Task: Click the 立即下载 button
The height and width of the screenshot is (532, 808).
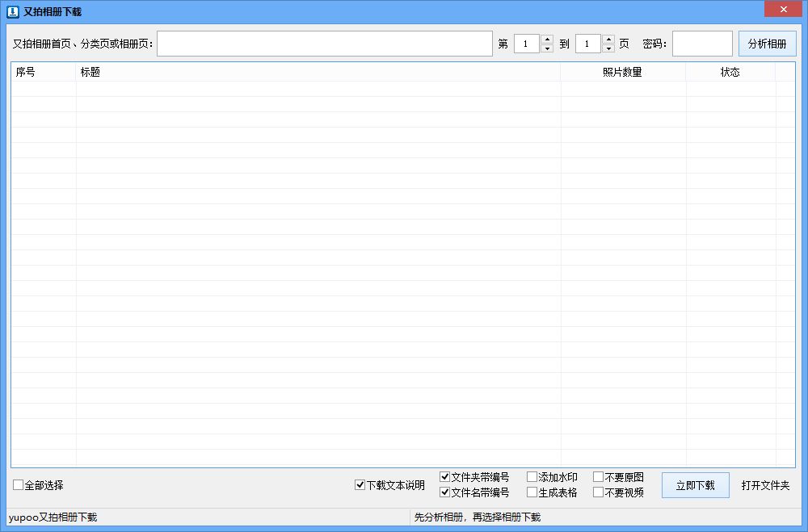Action: point(695,485)
